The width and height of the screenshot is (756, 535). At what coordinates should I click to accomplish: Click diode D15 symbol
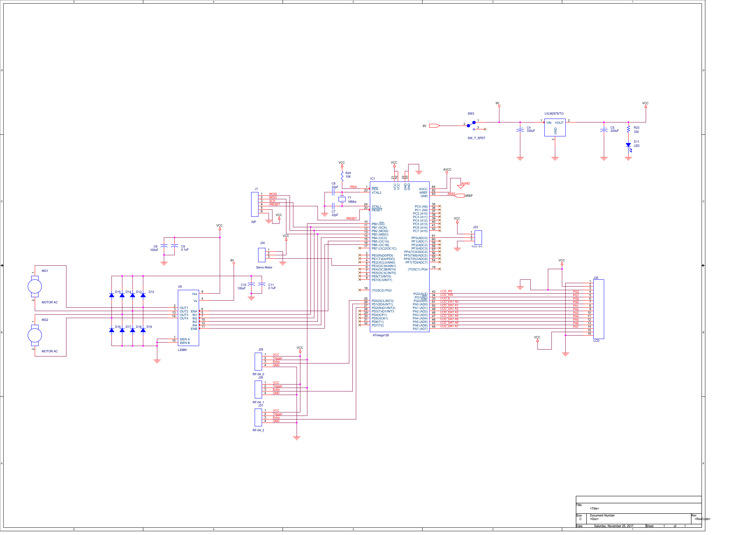[x=112, y=295]
